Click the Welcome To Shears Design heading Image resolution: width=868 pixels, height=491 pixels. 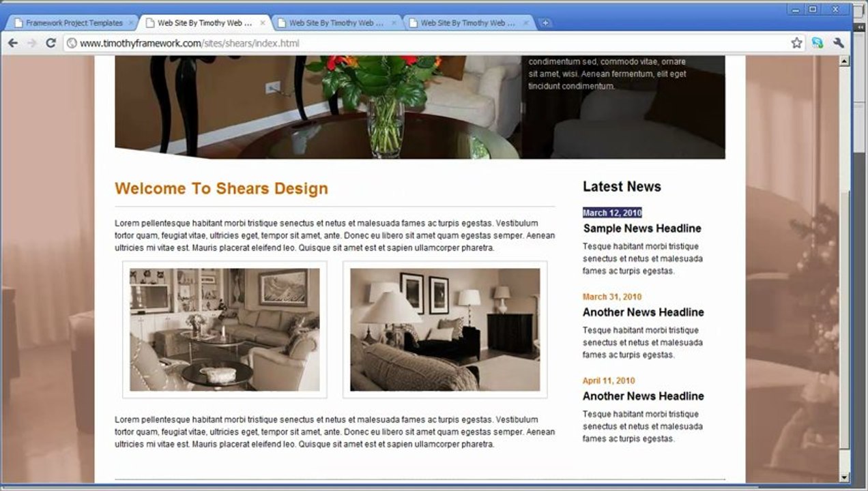tap(221, 189)
